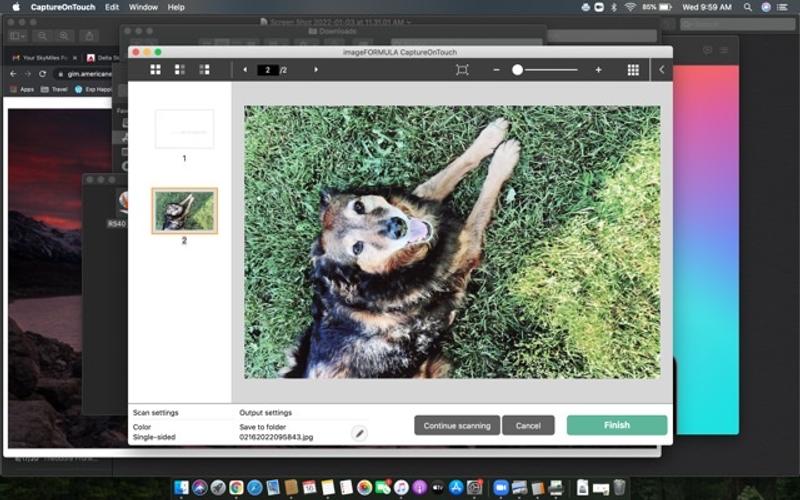Open the Window menu

click(x=143, y=7)
